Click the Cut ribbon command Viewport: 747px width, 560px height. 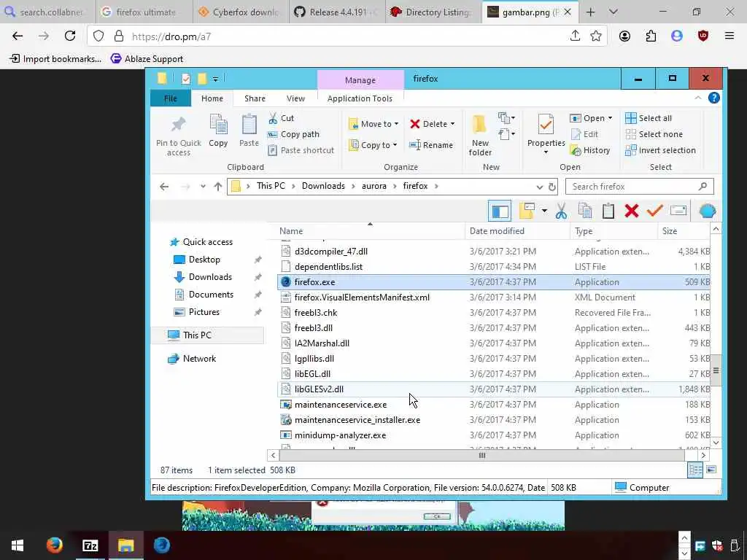click(x=281, y=118)
